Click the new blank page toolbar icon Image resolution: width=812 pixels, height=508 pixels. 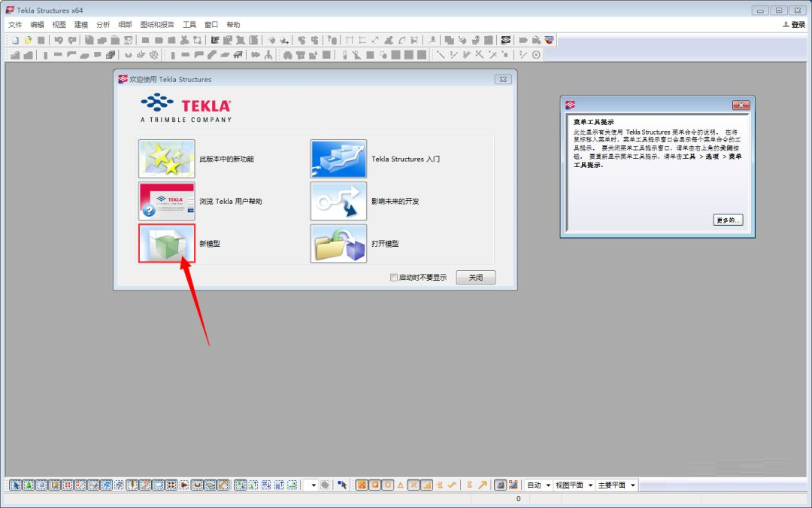(x=15, y=40)
